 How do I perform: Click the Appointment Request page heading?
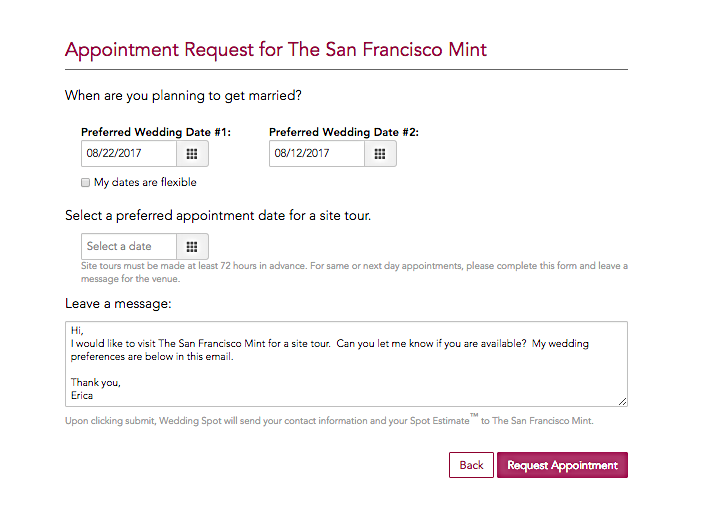click(x=276, y=50)
